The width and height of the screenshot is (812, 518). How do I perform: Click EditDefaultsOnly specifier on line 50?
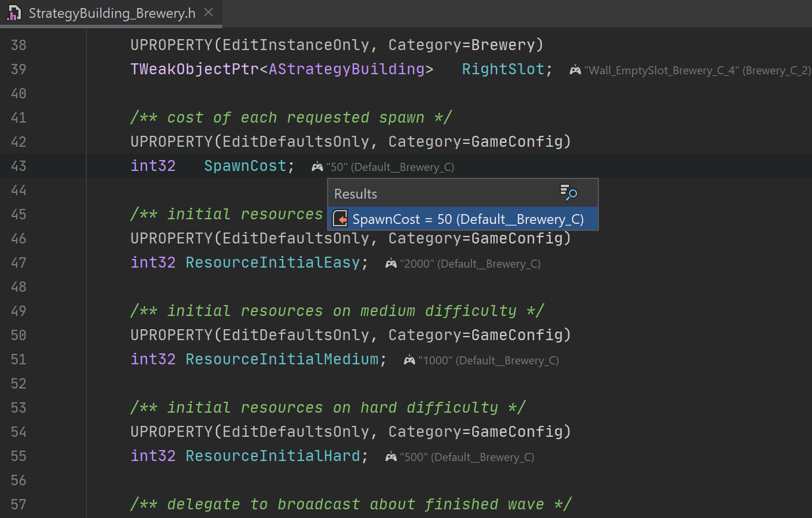pos(296,335)
